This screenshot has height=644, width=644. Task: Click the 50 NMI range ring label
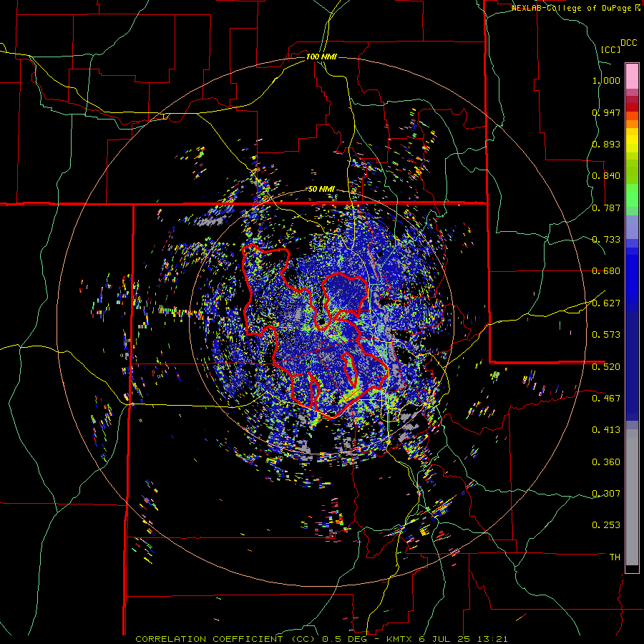pos(321,190)
